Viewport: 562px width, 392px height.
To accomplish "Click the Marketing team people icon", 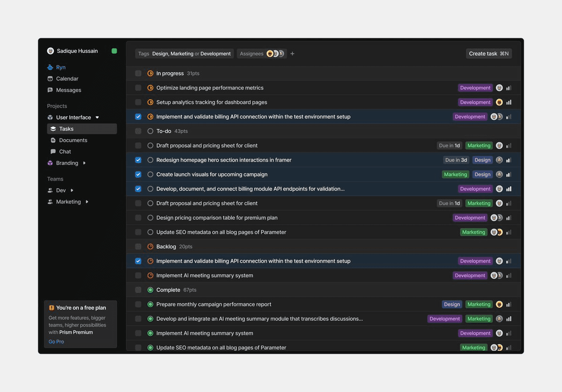I will (x=50, y=202).
